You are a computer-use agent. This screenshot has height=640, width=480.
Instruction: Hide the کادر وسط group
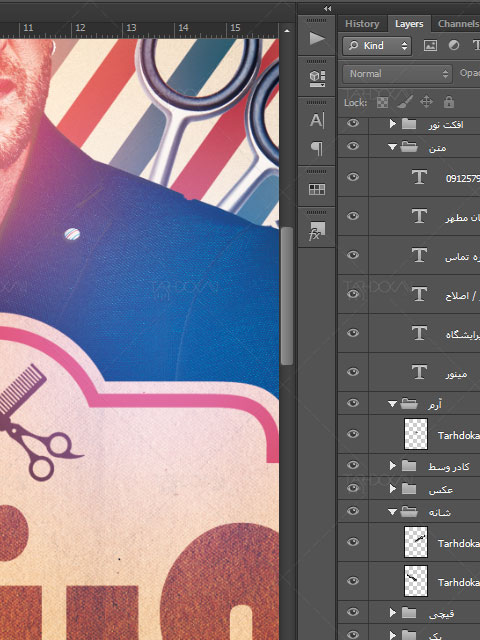point(353,465)
